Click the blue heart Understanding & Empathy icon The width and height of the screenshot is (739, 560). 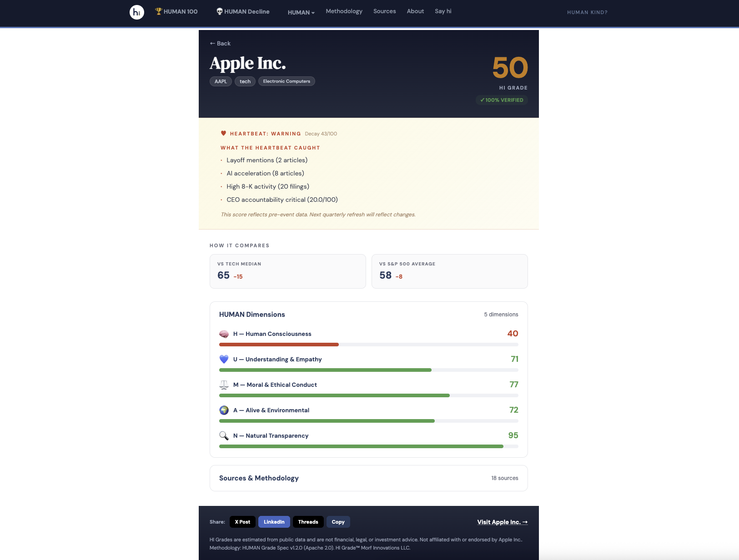(224, 360)
